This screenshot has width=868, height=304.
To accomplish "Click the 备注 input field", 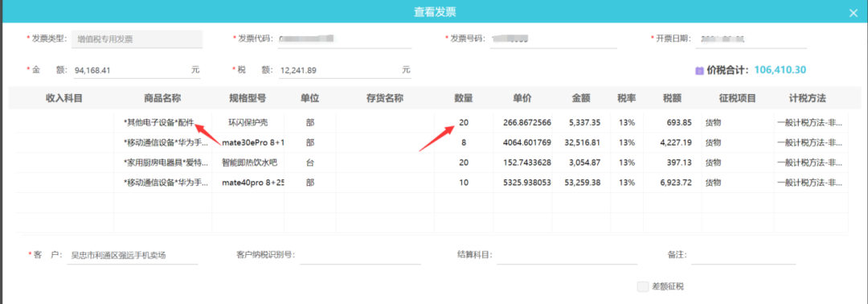I will (743, 255).
